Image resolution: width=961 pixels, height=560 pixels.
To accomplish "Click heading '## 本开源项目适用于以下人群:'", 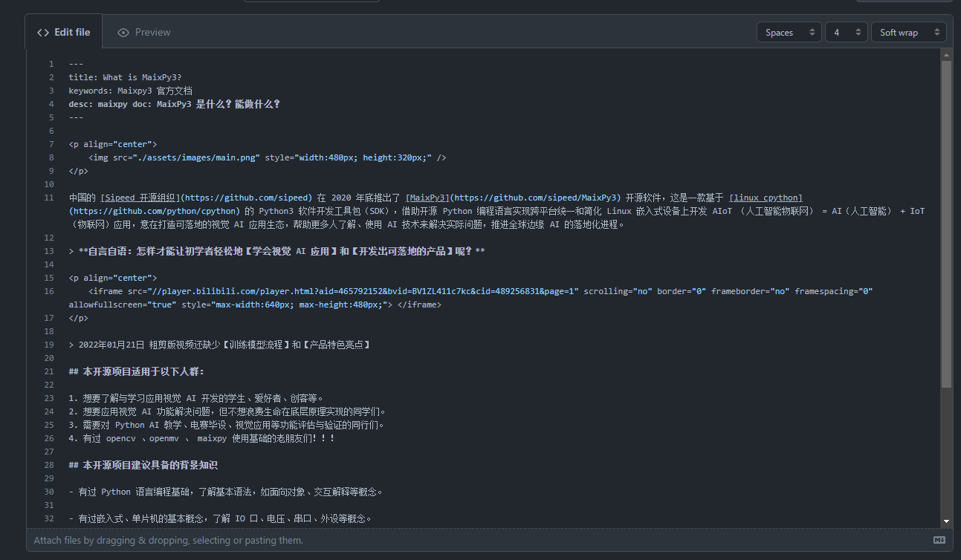I will 136,371.
